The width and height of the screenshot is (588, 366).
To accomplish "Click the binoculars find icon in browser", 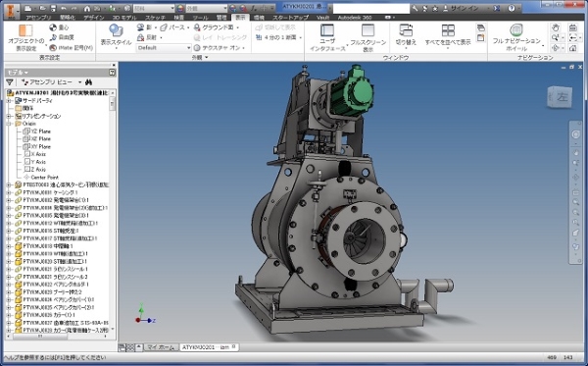I will [89, 81].
